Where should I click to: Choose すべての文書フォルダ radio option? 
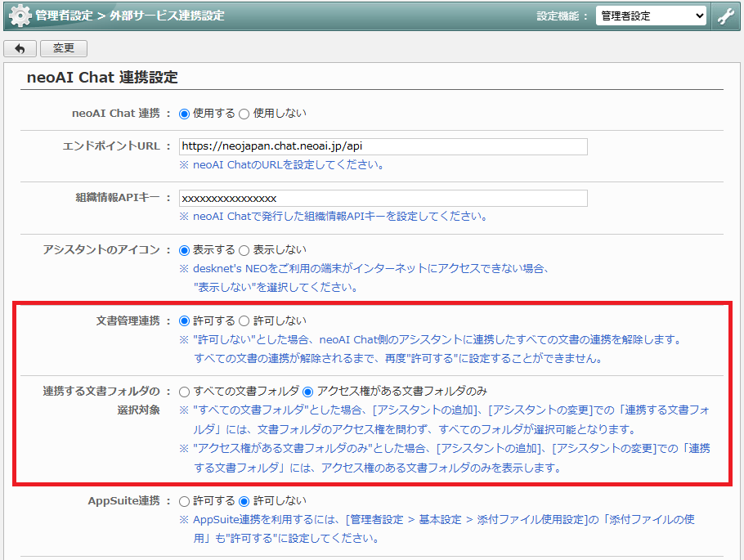click(x=184, y=392)
